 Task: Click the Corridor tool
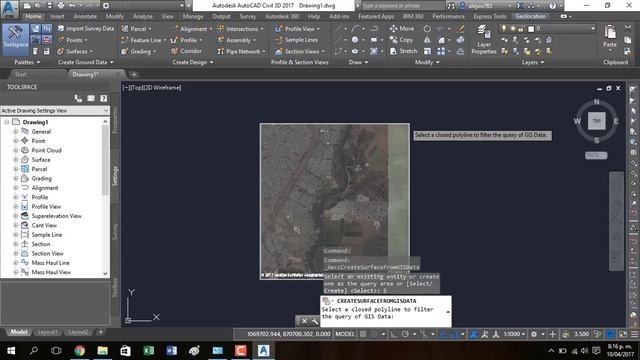[x=187, y=51]
